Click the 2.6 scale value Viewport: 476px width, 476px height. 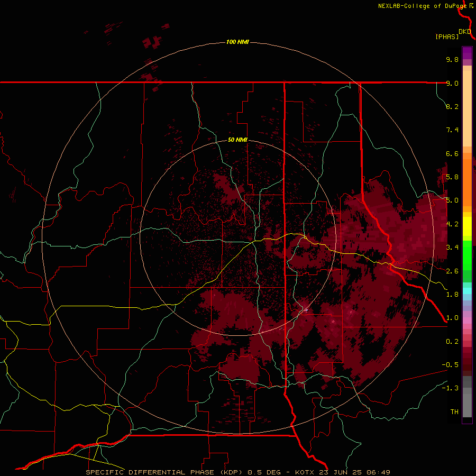pos(452,271)
